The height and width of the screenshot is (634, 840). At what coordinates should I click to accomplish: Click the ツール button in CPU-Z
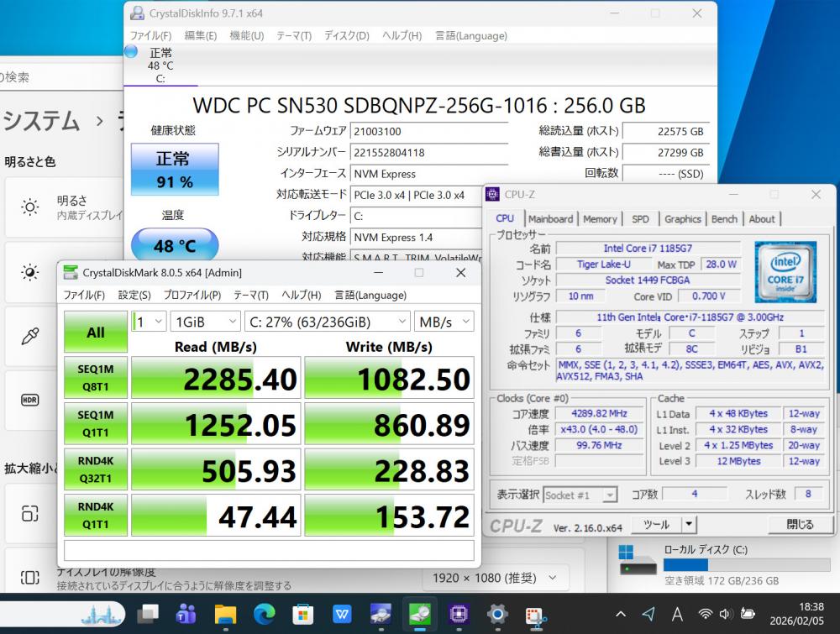tap(657, 524)
